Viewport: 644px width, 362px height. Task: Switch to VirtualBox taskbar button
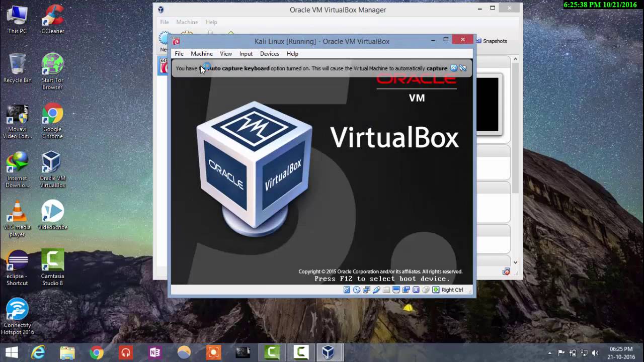pyautogui.click(x=328, y=352)
